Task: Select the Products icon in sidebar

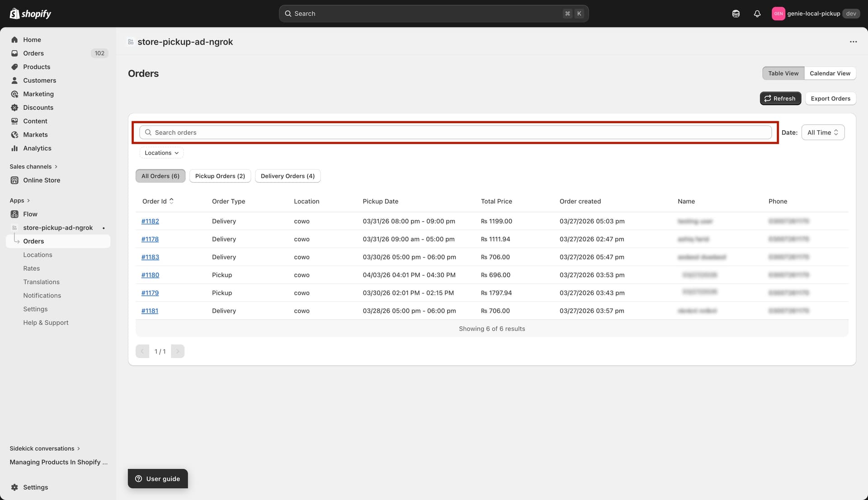Action: coord(15,66)
